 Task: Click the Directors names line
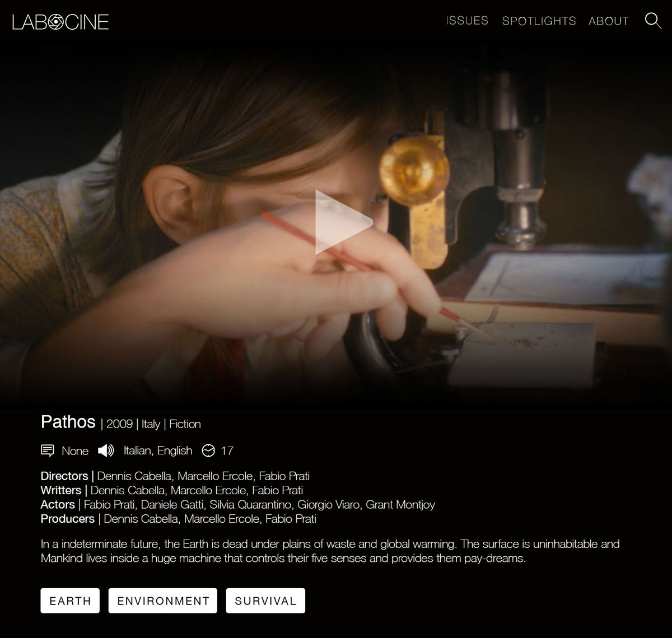point(175,476)
